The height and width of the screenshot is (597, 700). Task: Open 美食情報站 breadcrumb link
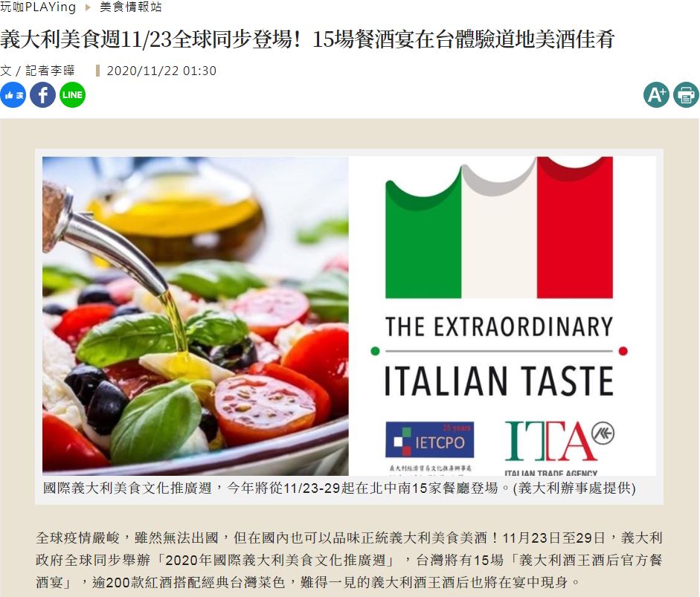tap(131, 7)
